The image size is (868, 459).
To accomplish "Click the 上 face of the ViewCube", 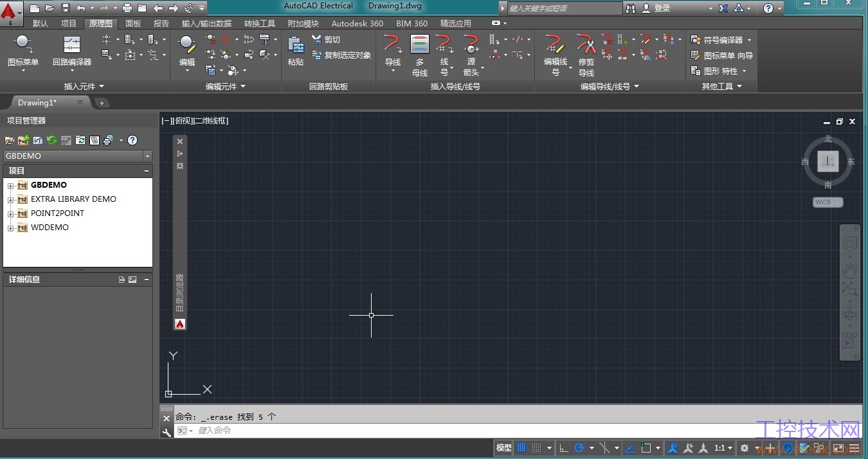I will coord(828,161).
